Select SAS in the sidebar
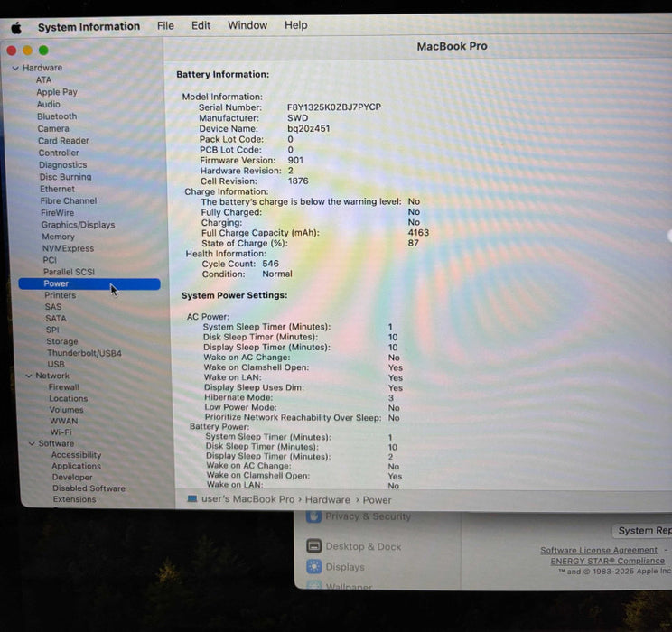The height and width of the screenshot is (632, 672). (53, 307)
